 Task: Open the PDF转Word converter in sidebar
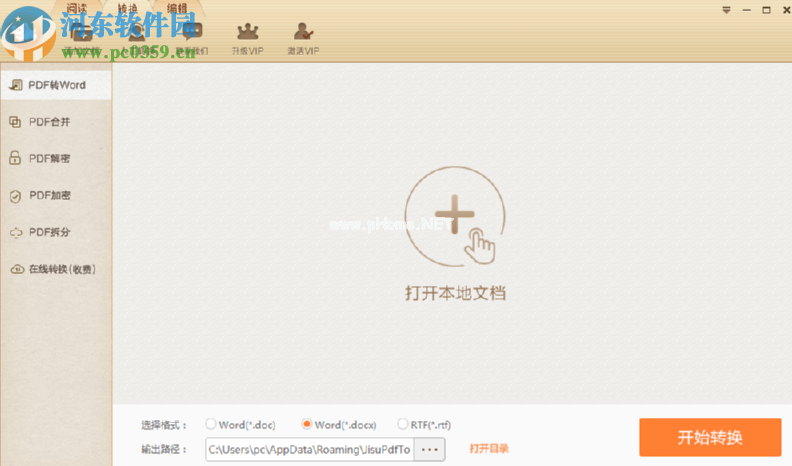56,85
